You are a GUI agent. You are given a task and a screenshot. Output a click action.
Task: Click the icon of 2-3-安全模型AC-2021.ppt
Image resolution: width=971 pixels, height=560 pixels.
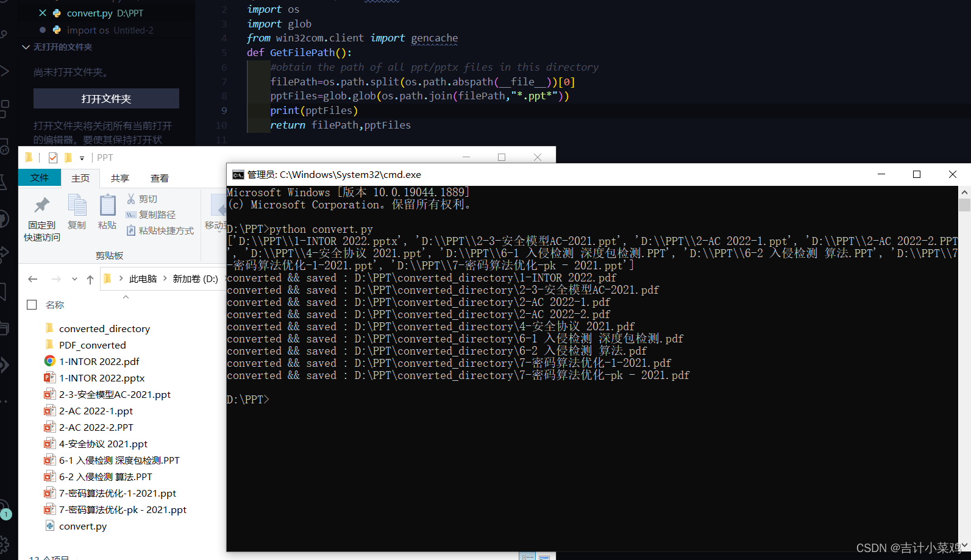(50, 394)
